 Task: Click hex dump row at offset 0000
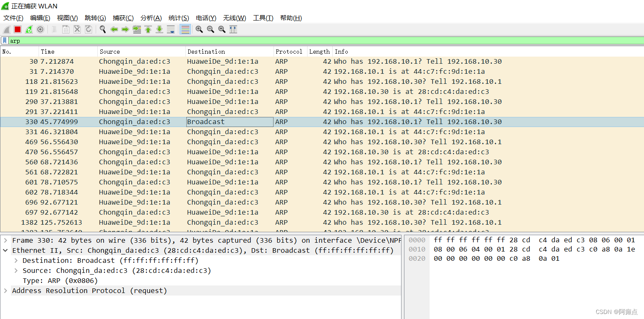click(521, 240)
